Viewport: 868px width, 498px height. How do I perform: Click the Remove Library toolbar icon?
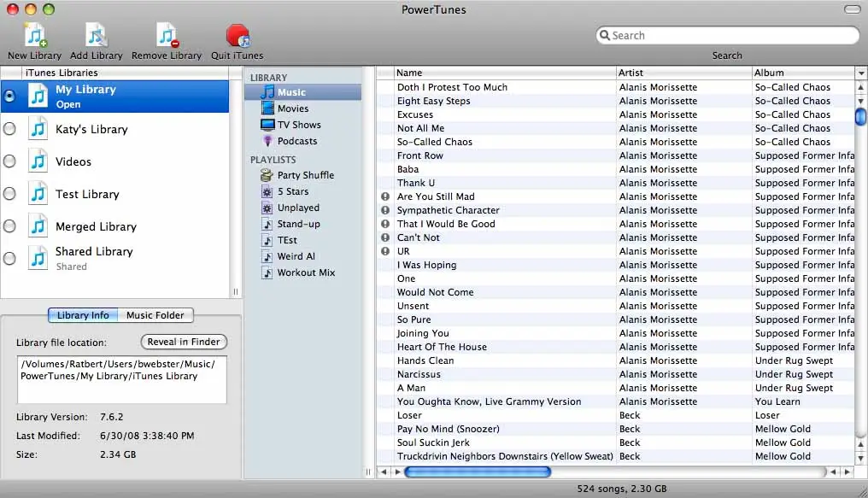167,35
